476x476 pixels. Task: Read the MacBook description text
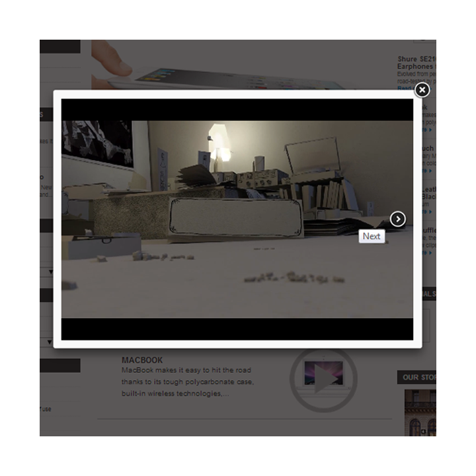tap(188, 382)
